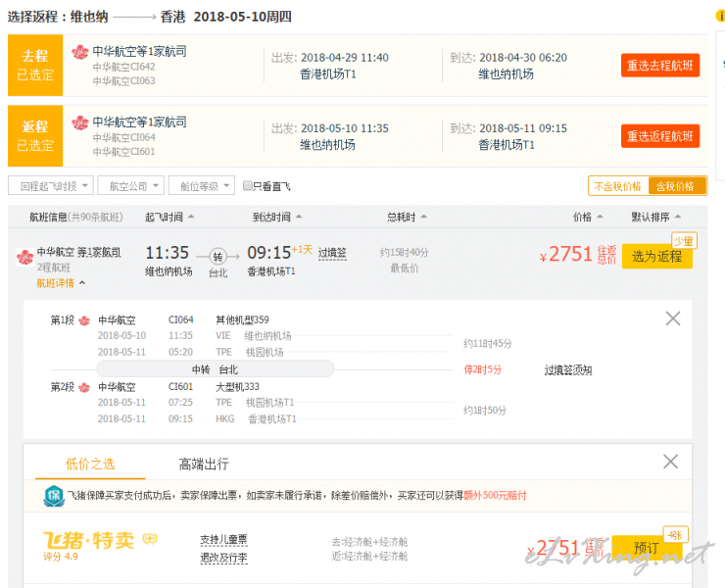Viewport: 725px width, 588px height.
Task: Click the 飞猪保障 shield icon
Action: tap(54, 496)
